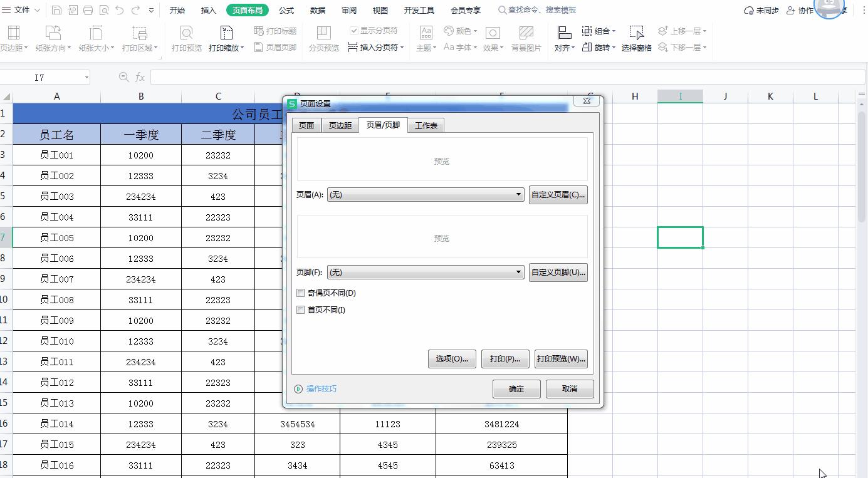Enable the 奇偶页不同 checkbox
This screenshot has height=478, width=868.
300,292
